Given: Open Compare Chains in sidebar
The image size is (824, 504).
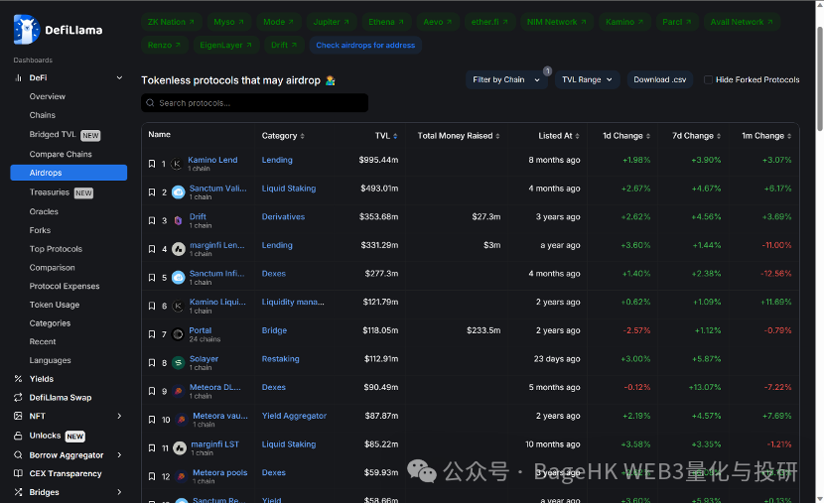Looking at the screenshot, I should coord(61,155).
